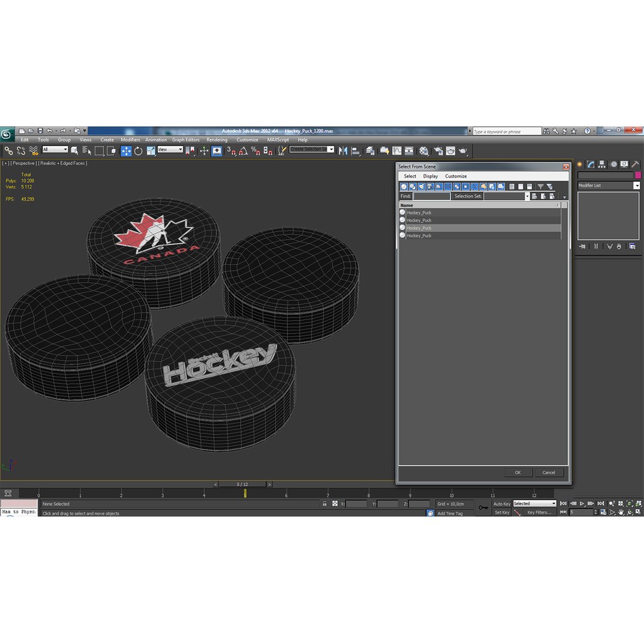
Task: Click the Auto Key button
Action: coord(501,504)
